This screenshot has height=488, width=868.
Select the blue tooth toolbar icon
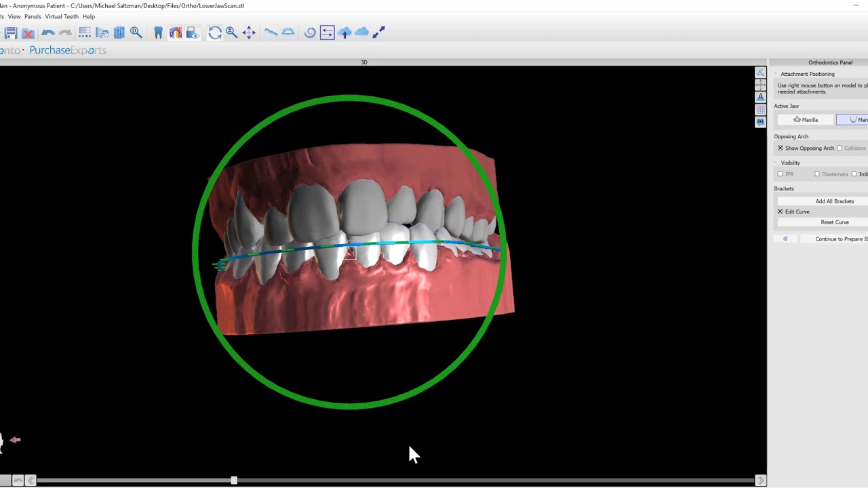[x=158, y=33]
